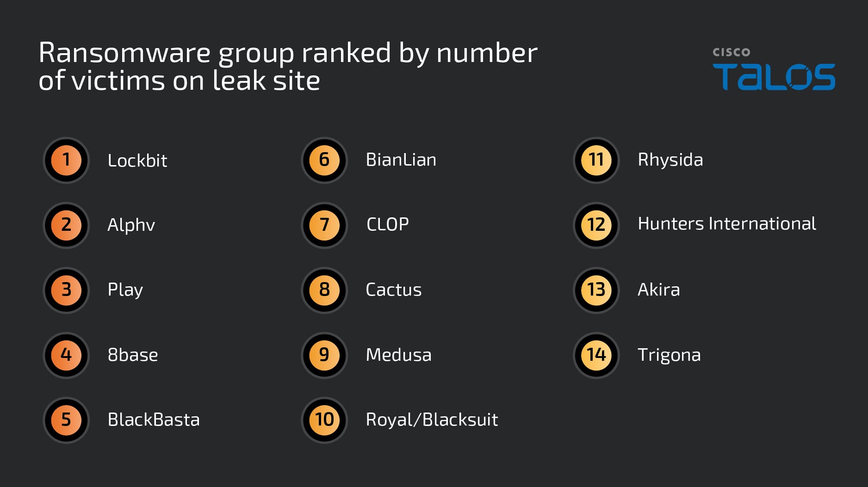Click the number 1 badge beside Lockbit
The height and width of the screenshot is (487, 868).
click(x=66, y=160)
